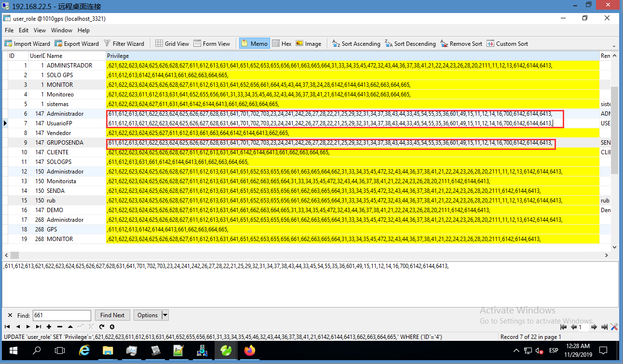Switch to Form View

coord(212,43)
